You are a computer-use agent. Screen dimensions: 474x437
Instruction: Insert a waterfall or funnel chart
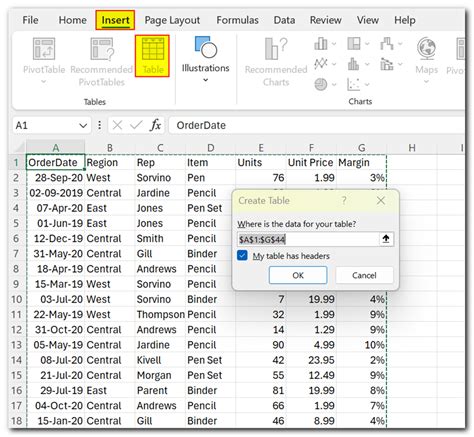387,43
